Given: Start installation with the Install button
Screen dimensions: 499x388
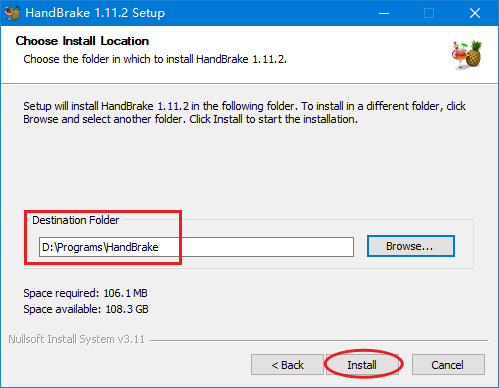Looking at the screenshot, I should 362,365.
